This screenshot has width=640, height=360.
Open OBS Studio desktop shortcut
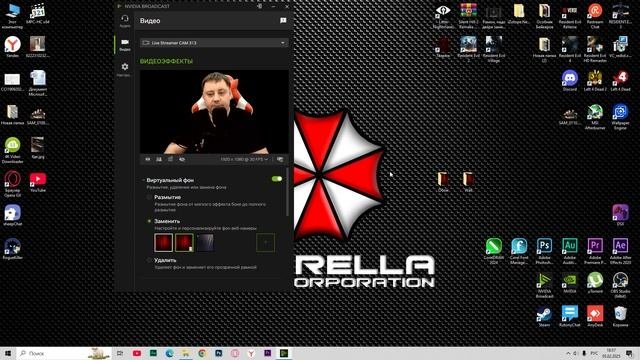(620, 285)
